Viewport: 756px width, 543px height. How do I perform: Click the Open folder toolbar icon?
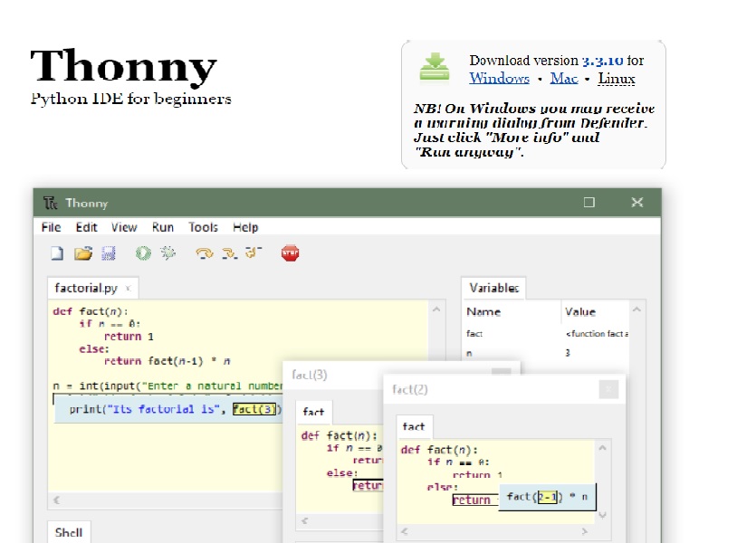[x=83, y=253]
